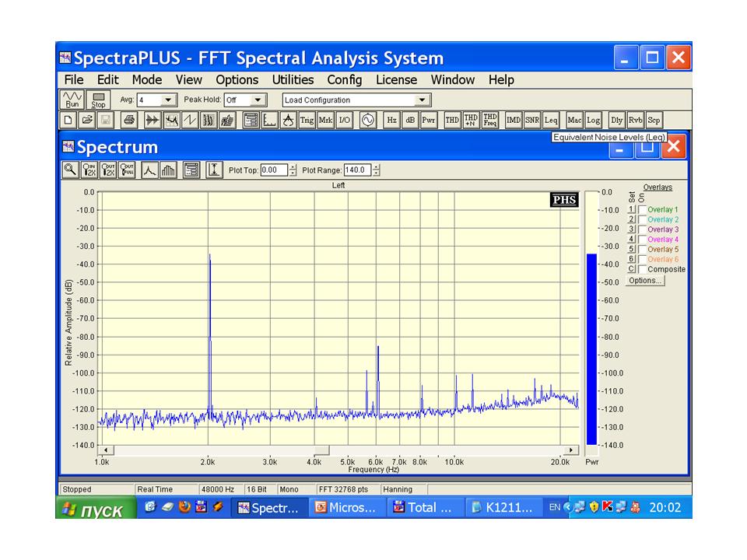Enable the Overlay 4 checkbox
747x560 pixels.
642,240
